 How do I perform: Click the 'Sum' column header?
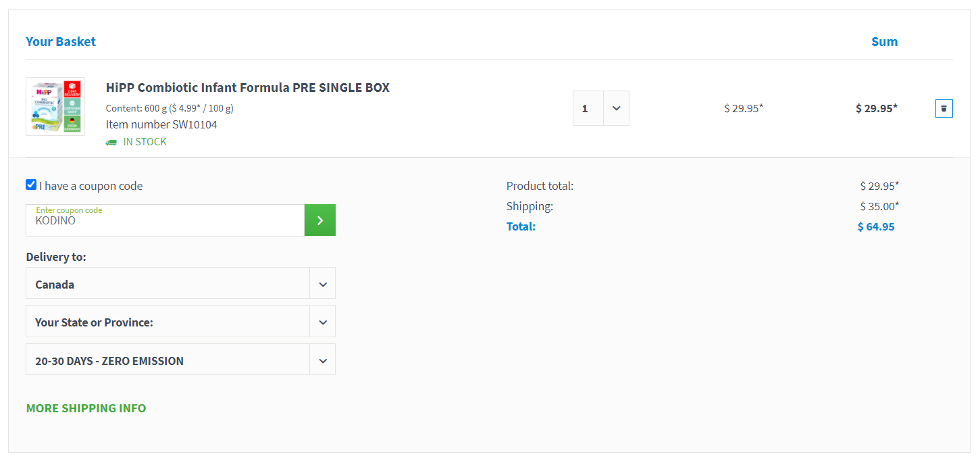(884, 41)
